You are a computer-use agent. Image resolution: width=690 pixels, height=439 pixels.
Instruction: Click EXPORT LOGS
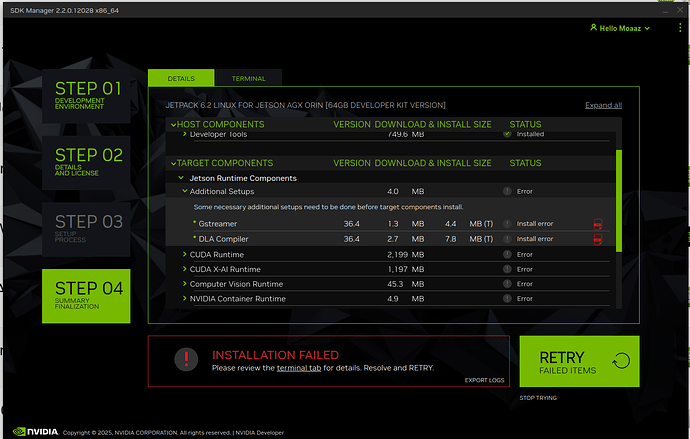click(x=484, y=380)
